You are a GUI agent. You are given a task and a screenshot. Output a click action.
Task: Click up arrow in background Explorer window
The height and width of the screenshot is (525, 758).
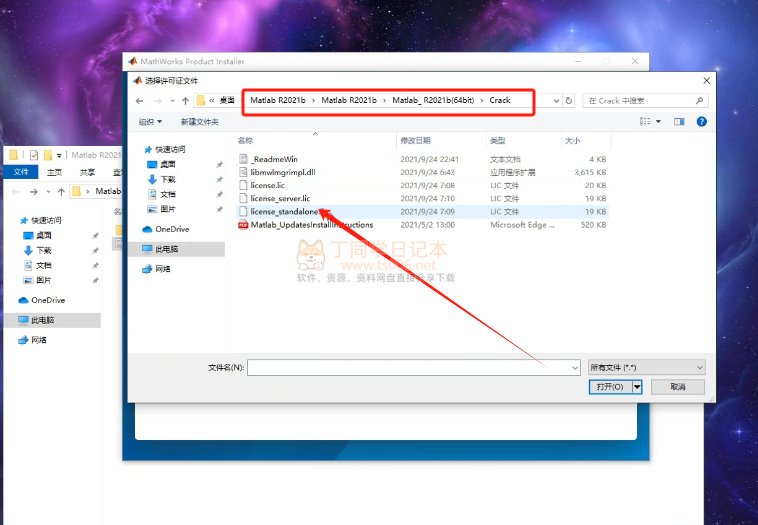point(61,192)
